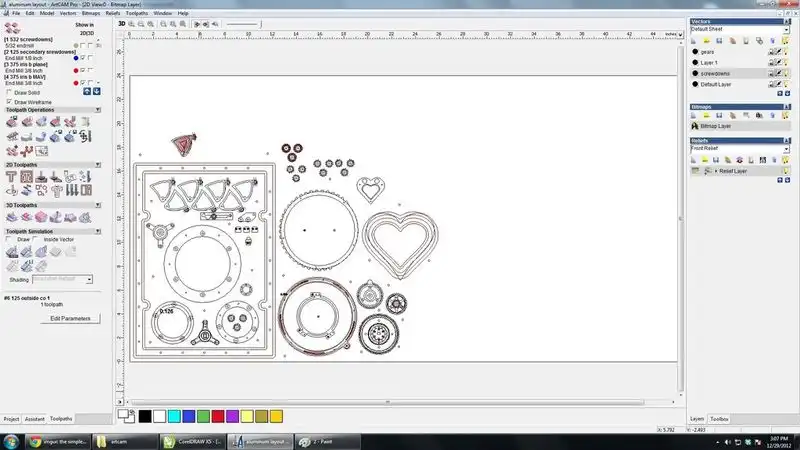Switch to the Assistant tab
Image resolution: width=800 pixels, height=450 pixels.
[x=35, y=418]
